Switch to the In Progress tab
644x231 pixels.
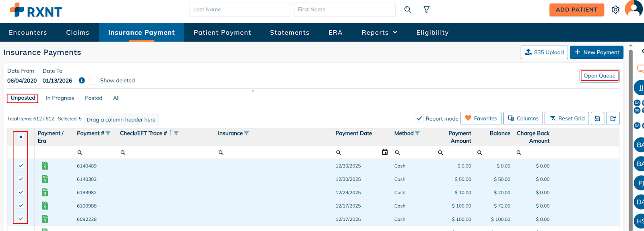(x=60, y=98)
